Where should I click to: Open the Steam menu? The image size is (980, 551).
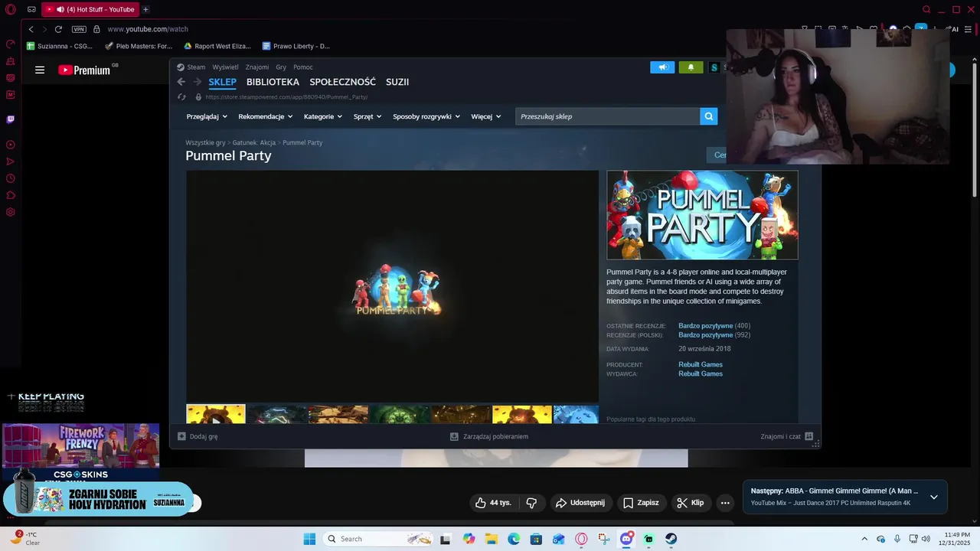pyautogui.click(x=191, y=67)
